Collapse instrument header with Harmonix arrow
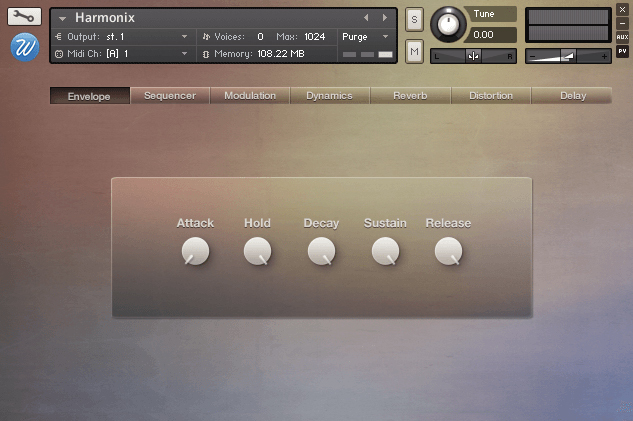 (62, 19)
